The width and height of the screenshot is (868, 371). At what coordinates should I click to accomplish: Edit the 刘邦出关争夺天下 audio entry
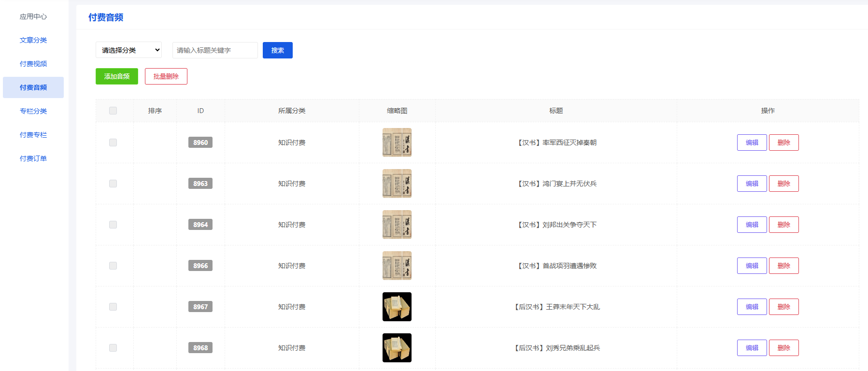pos(752,225)
